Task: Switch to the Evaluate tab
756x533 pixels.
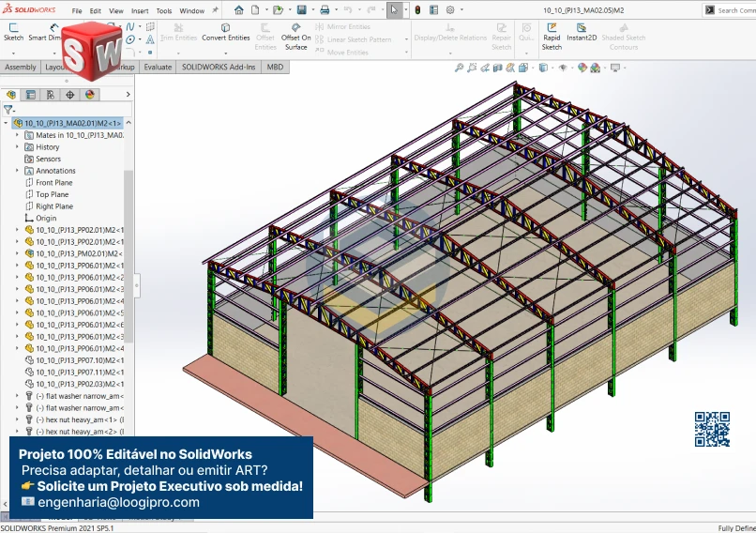Action: pos(158,68)
